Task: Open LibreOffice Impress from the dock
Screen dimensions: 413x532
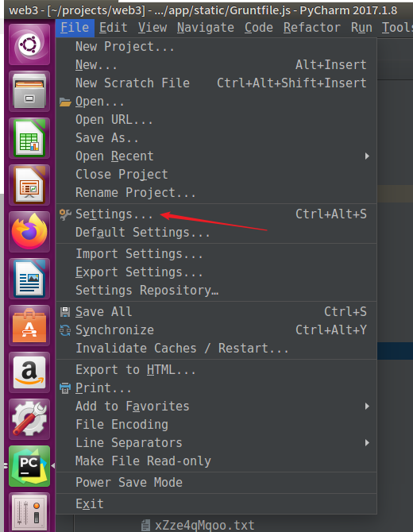Action: pyautogui.click(x=29, y=185)
